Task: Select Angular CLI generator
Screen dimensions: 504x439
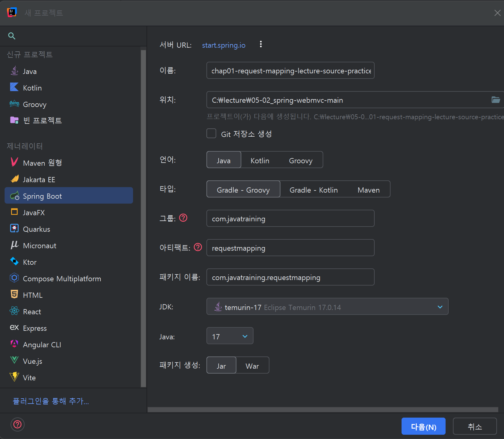Action: coord(69,345)
